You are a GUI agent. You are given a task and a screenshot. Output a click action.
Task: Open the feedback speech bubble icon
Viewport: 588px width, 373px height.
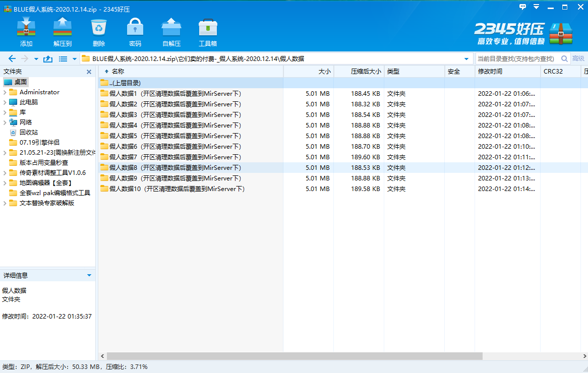[522, 7]
